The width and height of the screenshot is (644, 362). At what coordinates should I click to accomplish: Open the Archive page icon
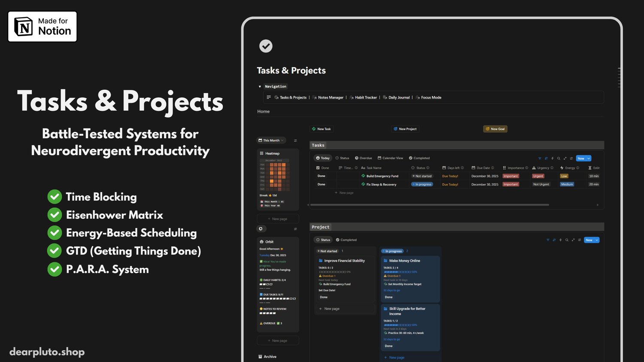[x=260, y=356]
